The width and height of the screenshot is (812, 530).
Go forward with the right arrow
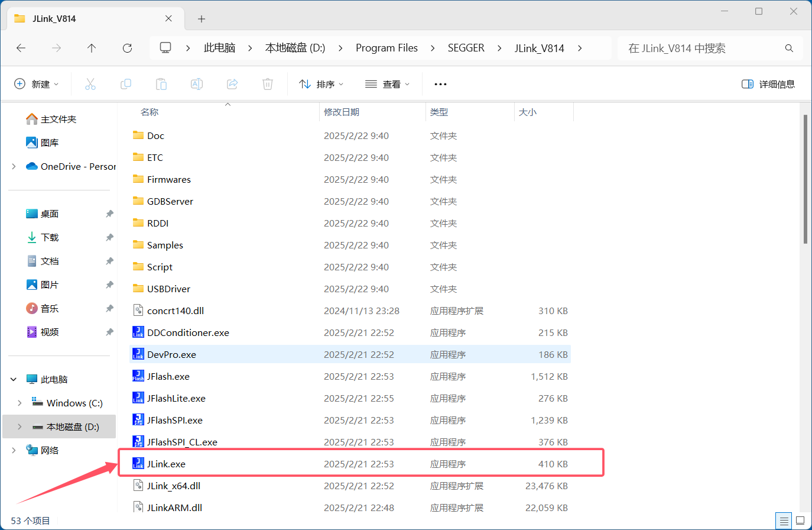click(x=57, y=48)
